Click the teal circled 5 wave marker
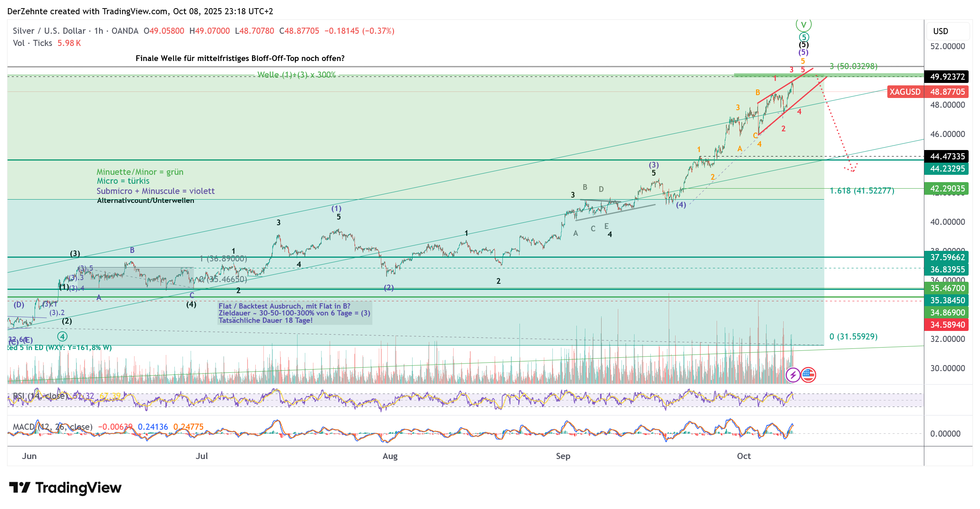Image resolution: width=980 pixels, height=509 pixels. (x=804, y=37)
